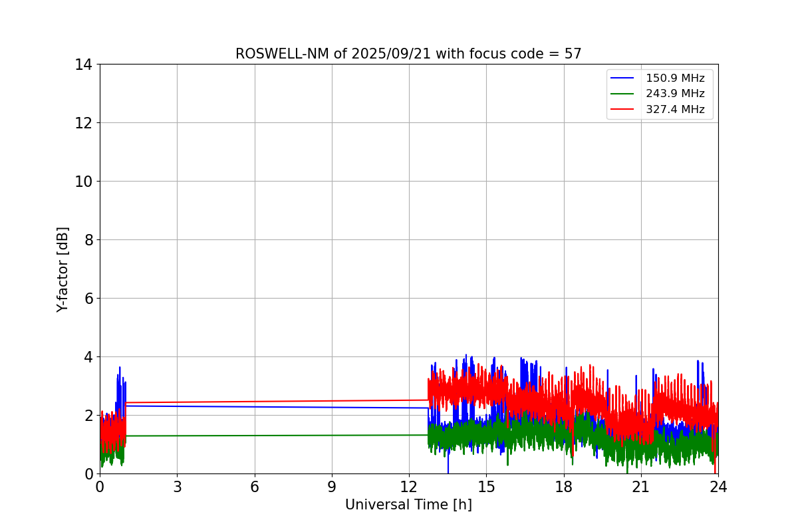Click the green line swatch in legend
The height and width of the screenshot is (532, 798).
click(622, 94)
